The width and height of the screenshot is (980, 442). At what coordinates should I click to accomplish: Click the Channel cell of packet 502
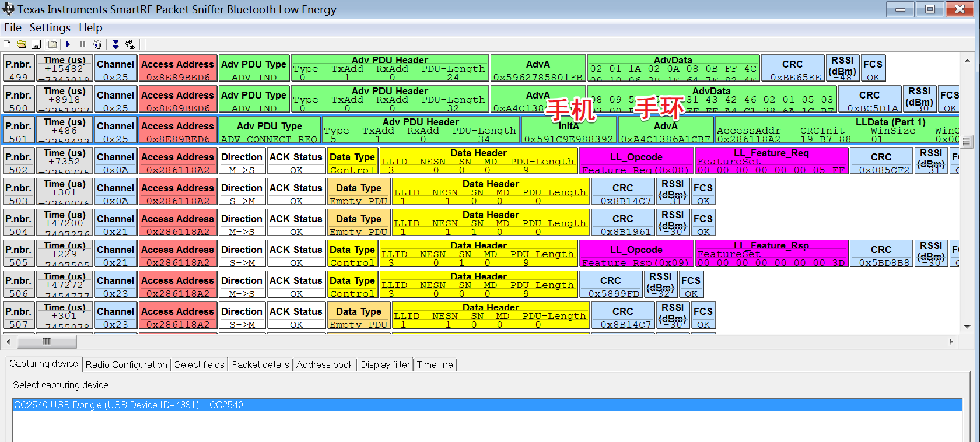(116, 161)
